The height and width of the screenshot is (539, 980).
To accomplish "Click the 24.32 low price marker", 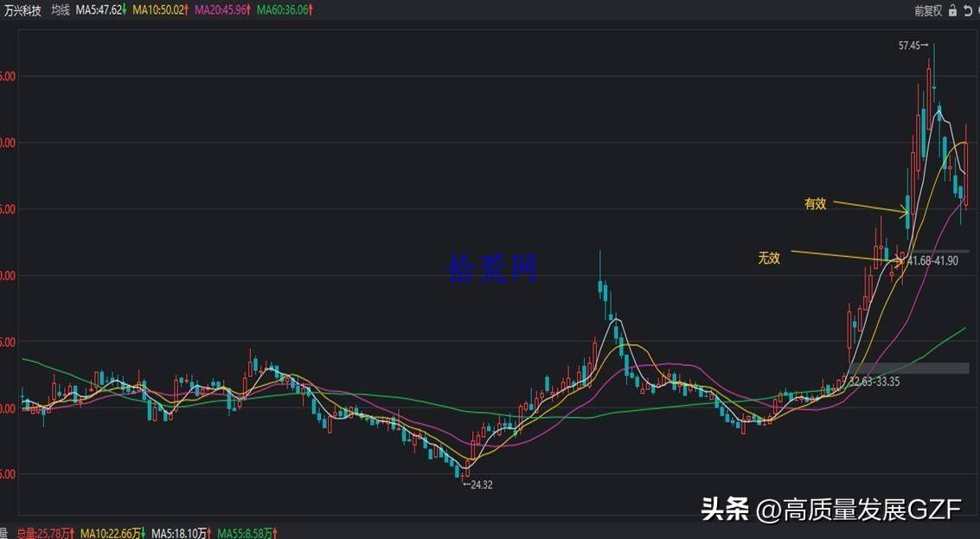I will (477, 484).
